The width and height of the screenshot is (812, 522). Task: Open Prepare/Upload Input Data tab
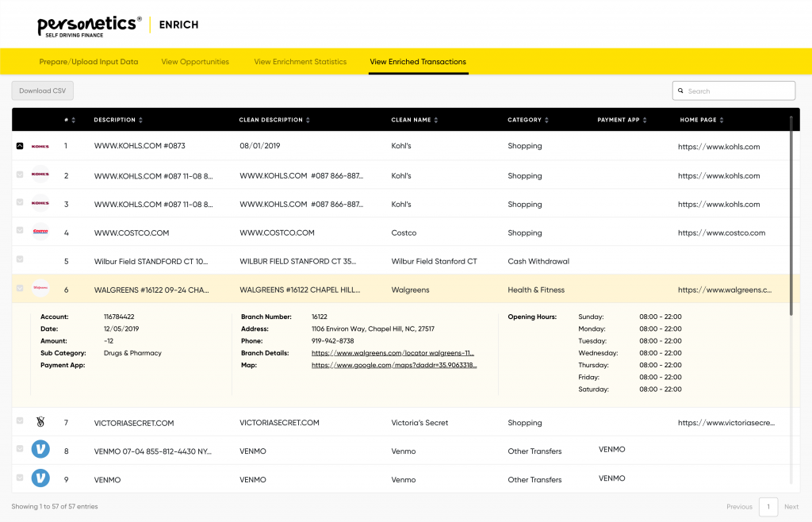[x=89, y=62]
